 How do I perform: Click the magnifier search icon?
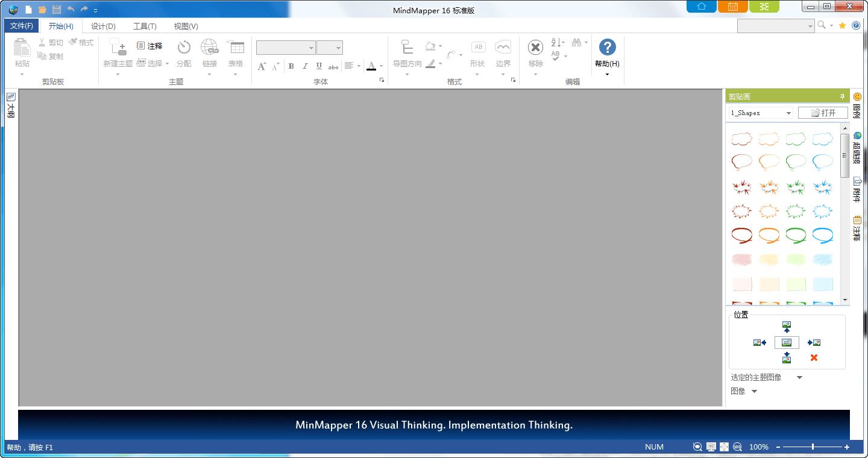click(x=821, y=25)
